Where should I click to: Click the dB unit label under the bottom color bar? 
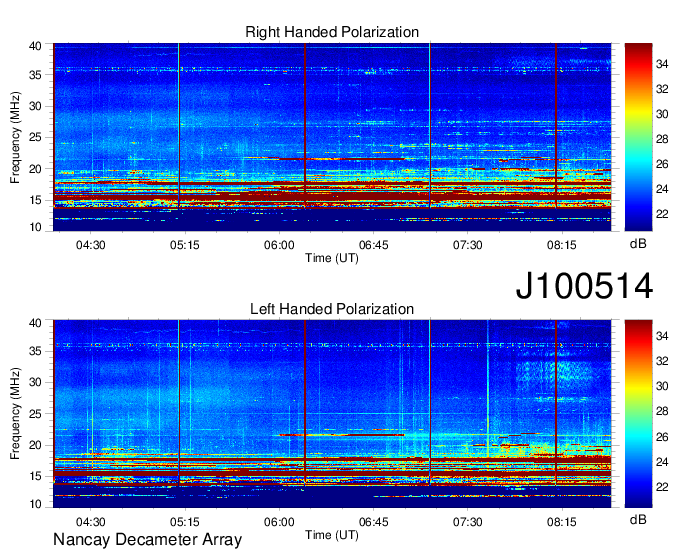point(638,520)
